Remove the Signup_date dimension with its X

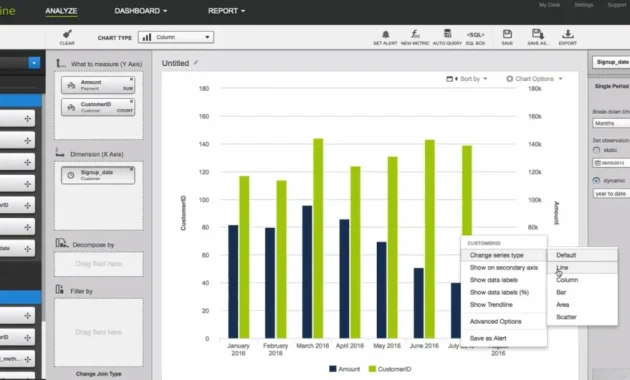(131, 170)
